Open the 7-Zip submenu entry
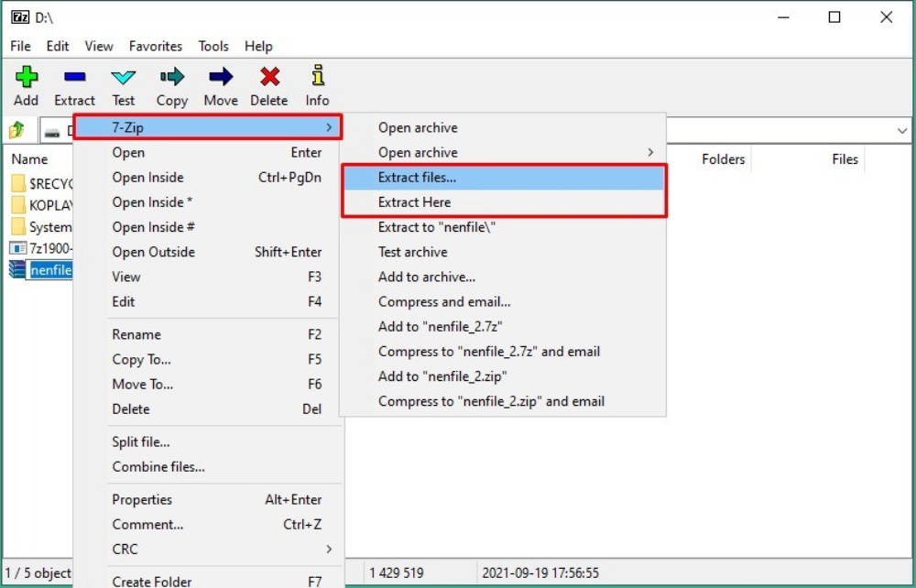This screenshot has width=916, height=588. pos(207,127)
